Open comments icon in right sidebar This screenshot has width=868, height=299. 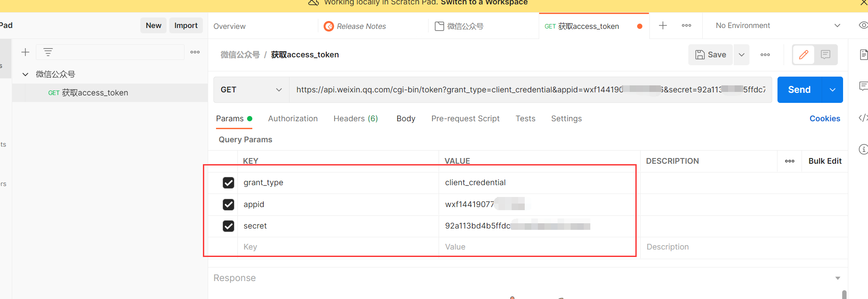click(x=863, y=86)
